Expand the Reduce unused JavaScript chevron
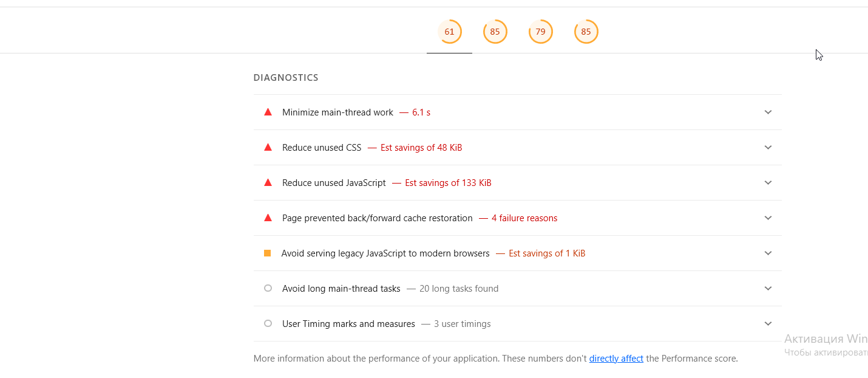 pos(768,183)
